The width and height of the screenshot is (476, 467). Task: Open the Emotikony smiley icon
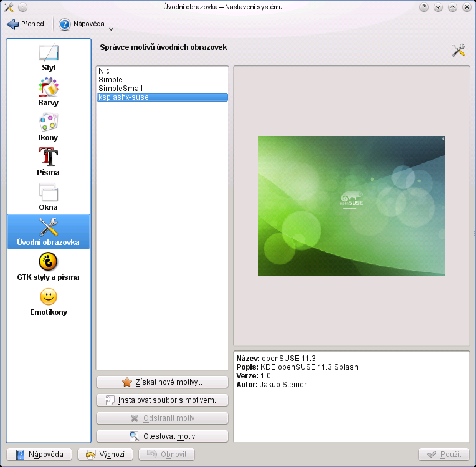click(49, 297)
